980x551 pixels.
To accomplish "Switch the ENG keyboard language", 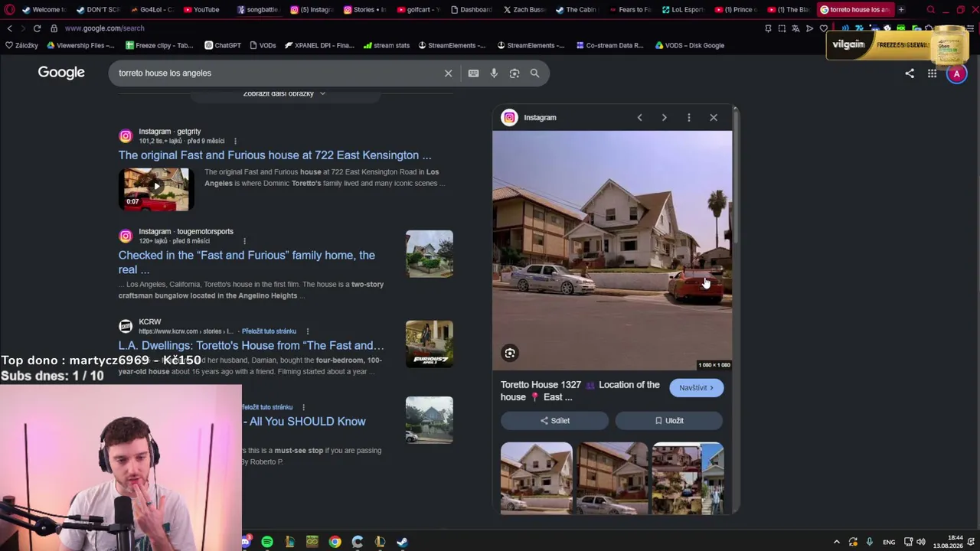I will [x=889, y=543].
